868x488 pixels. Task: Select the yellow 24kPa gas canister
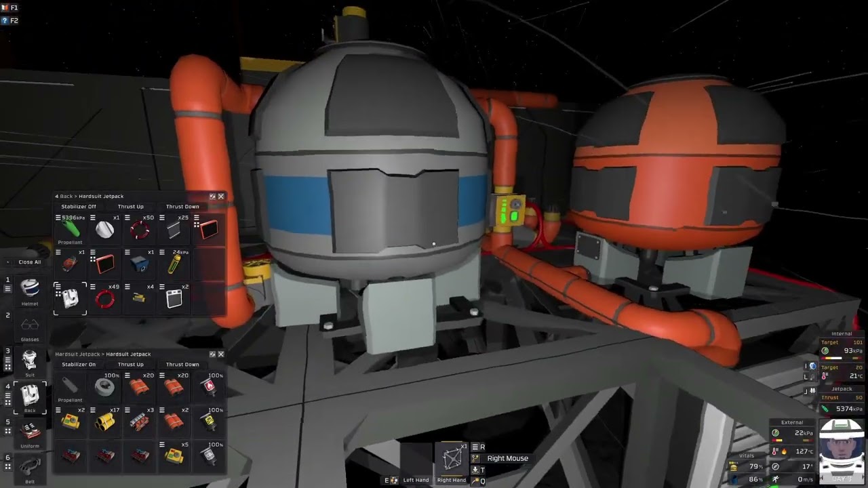[174, 264]
